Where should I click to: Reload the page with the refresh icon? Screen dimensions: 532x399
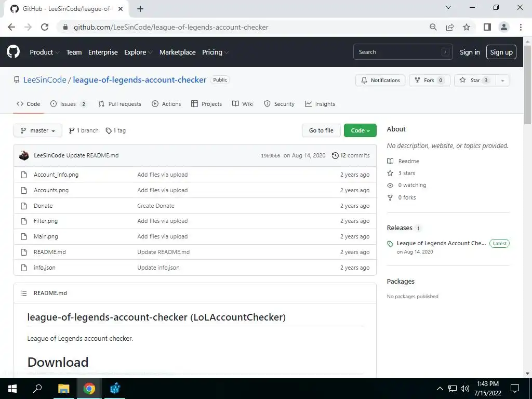[x=45, y=27]
